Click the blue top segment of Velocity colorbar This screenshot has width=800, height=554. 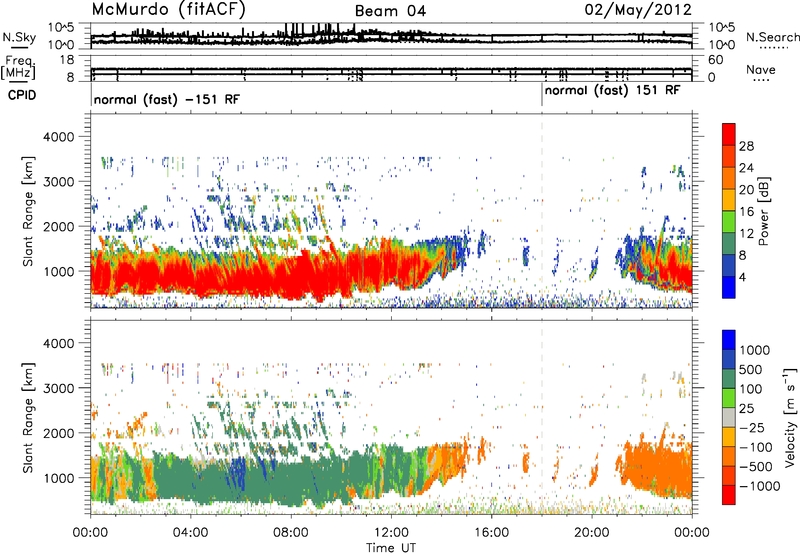(729, 340)
